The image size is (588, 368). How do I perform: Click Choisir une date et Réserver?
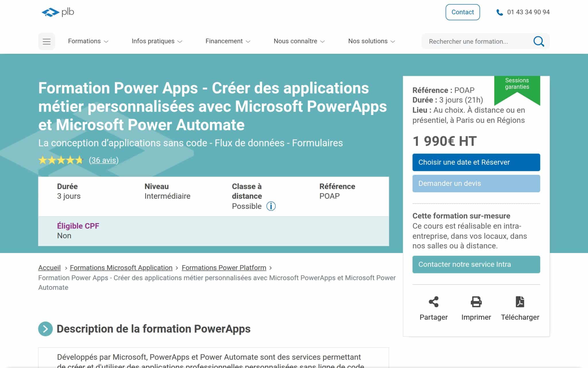pyautogui.click(x=476, y=162)
